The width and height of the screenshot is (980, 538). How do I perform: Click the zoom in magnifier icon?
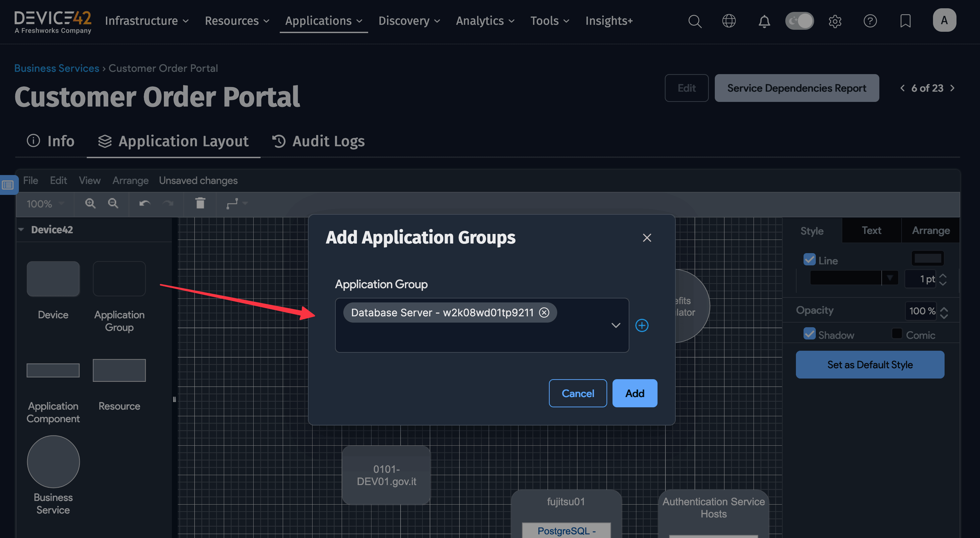90,204
